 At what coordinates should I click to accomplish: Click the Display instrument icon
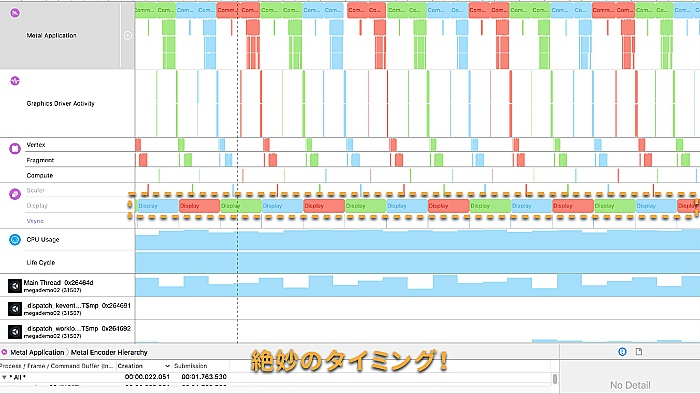click(15, 194)
